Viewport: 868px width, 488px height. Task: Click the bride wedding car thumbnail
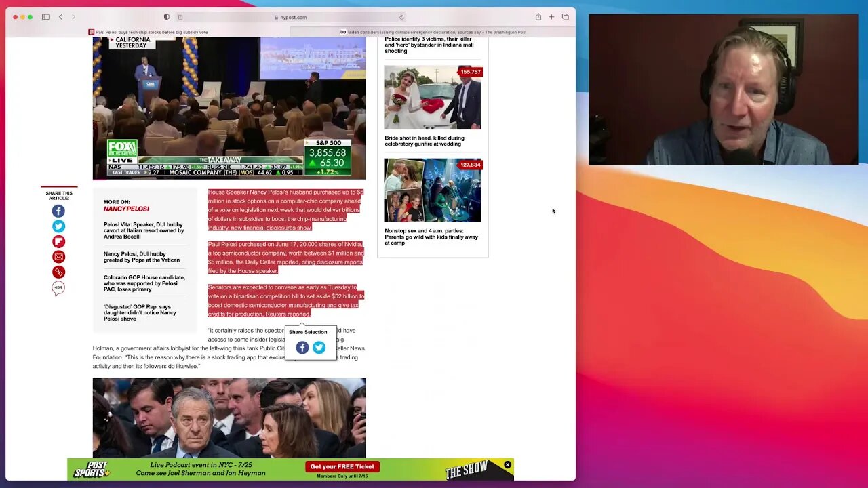click(x=433, y=98)
